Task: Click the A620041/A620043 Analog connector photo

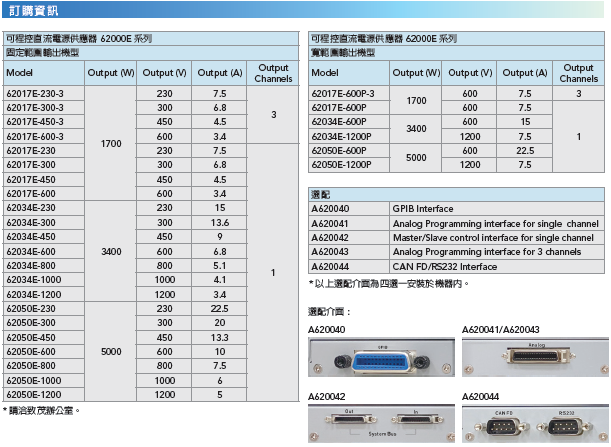Action: (x=535, y=357)
